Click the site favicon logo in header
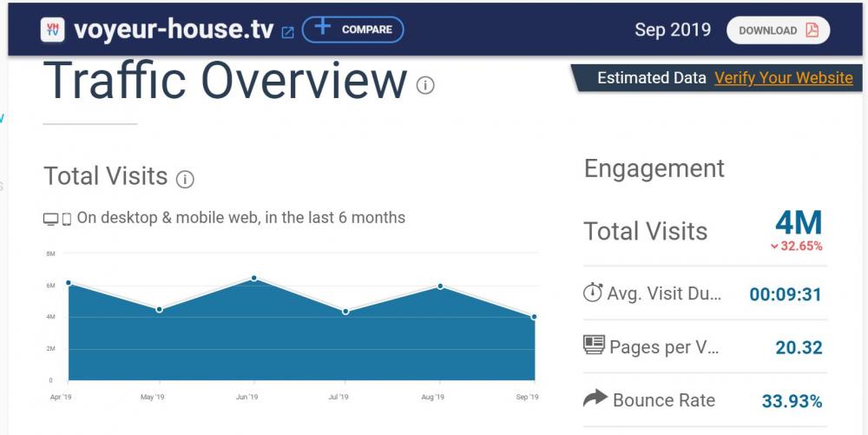 (x=54, y=30)
